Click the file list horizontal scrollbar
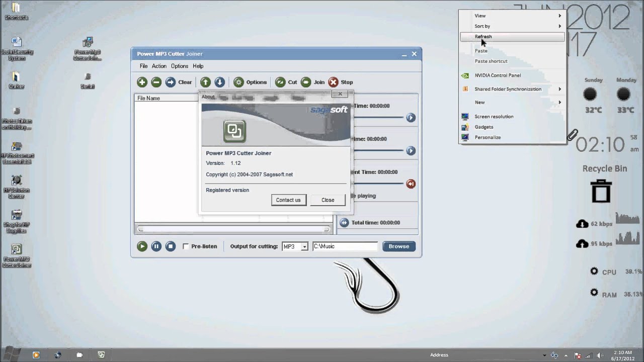644x362 pixels. (234, 229)
